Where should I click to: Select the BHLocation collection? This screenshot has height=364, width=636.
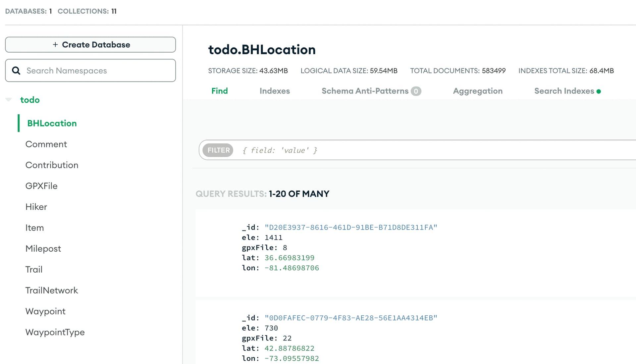[52, 123]
